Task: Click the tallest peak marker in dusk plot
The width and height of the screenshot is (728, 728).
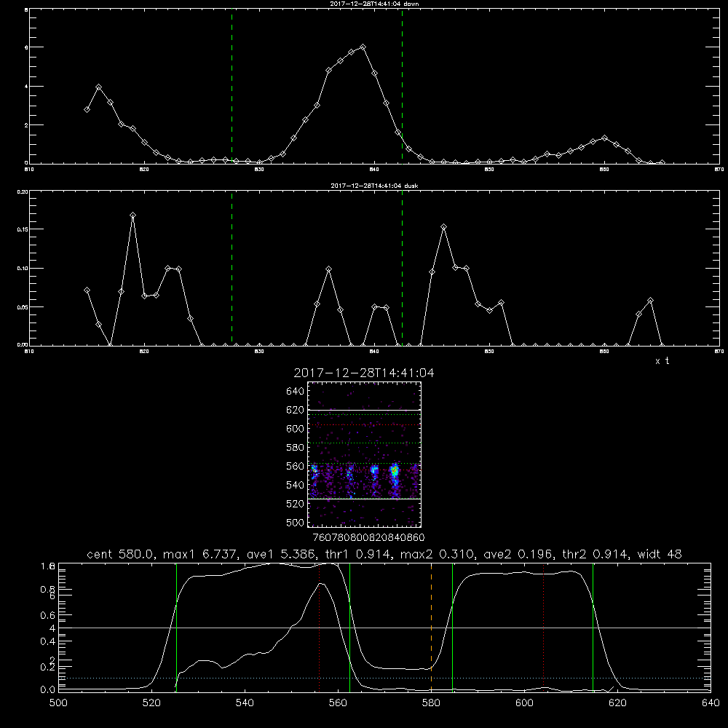Action: pos(132,215)
